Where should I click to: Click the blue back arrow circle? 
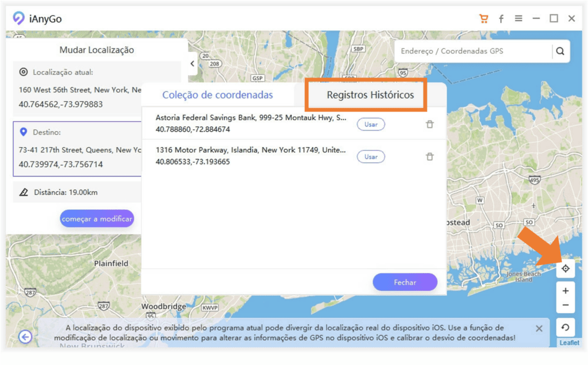point(25,337)
